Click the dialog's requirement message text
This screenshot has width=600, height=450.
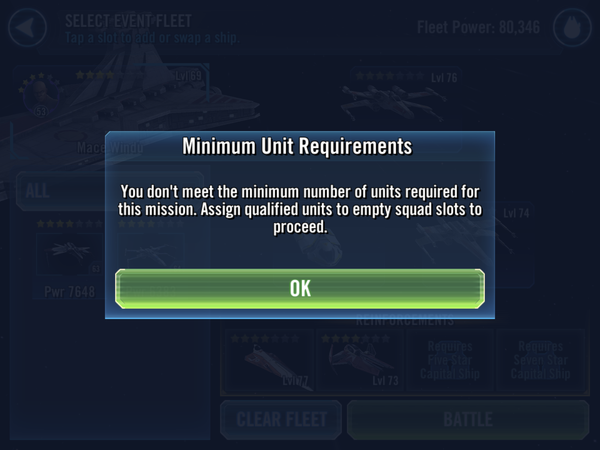pos(299,209)
